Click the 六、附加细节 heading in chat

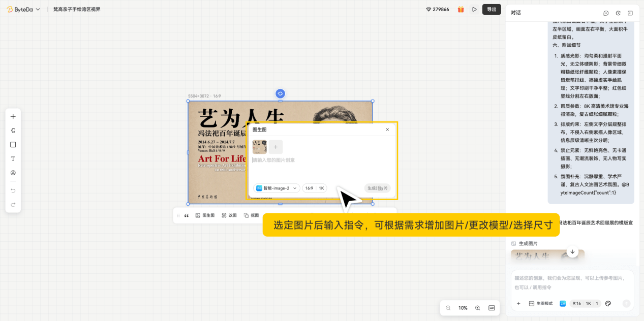[x=567, y=45]
